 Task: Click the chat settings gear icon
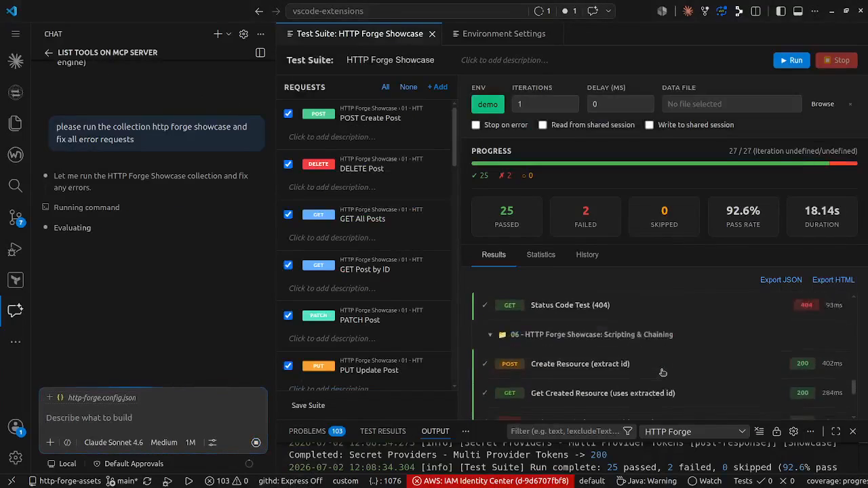pos(243,34)
